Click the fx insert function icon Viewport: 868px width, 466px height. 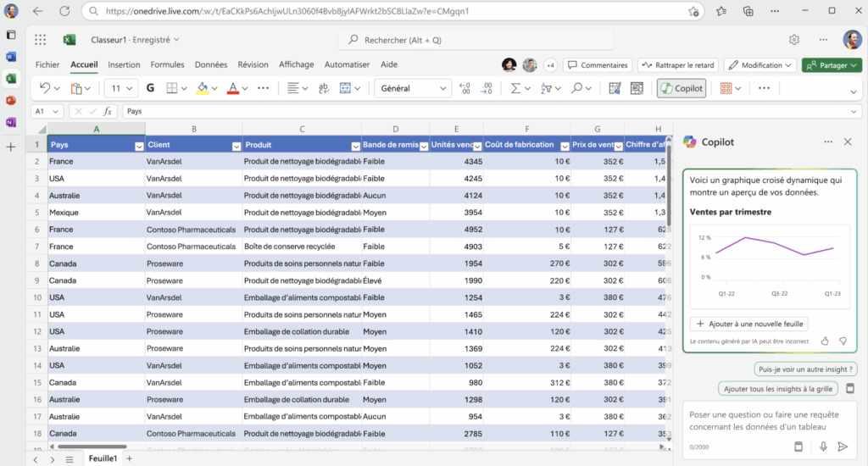(x=108, y=111)
